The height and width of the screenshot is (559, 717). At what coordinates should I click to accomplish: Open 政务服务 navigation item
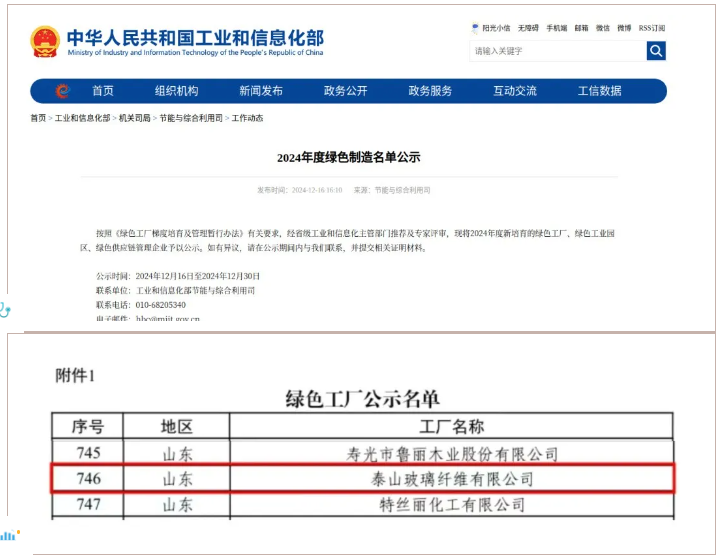click(x=430, y=91)
